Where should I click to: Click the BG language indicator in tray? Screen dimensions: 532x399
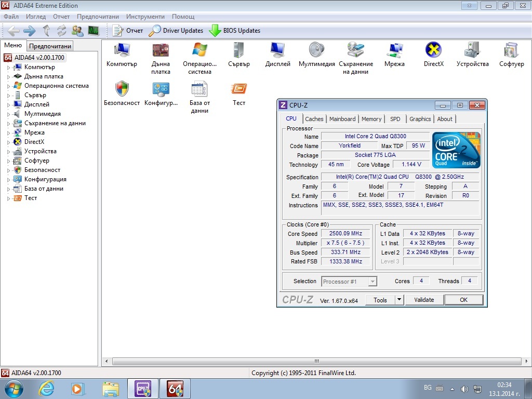428,388
